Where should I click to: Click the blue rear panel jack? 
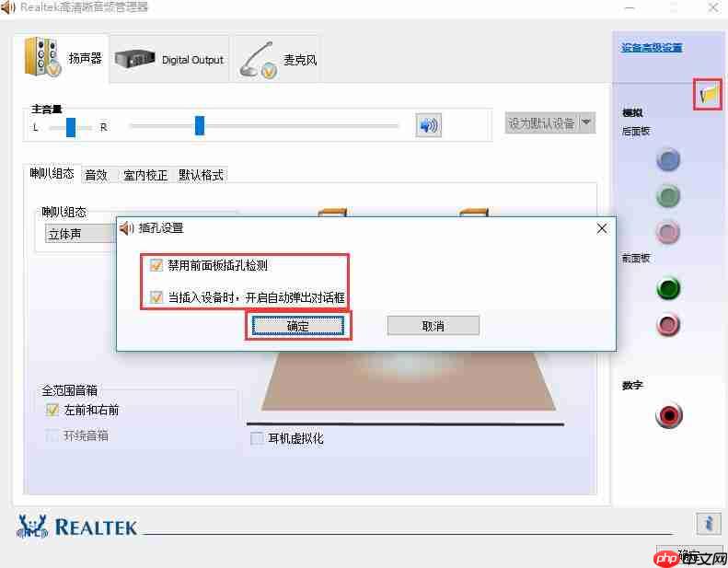tap(668, 160)
